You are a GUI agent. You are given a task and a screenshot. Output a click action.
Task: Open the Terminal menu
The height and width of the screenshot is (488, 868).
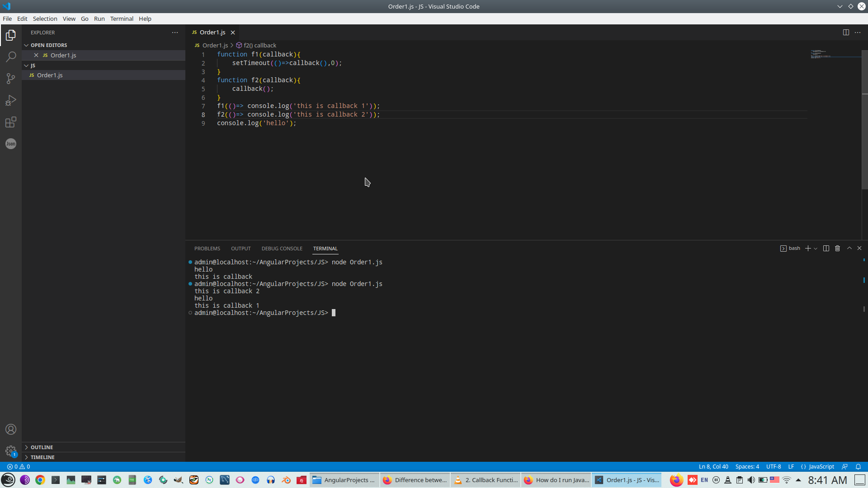[x=122, y=19]
